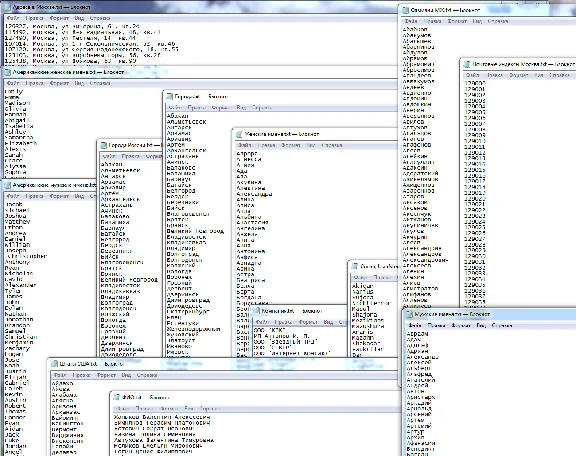Click Notepad icon of Почтовые индексы Москвы window

[x=467, y=64]
